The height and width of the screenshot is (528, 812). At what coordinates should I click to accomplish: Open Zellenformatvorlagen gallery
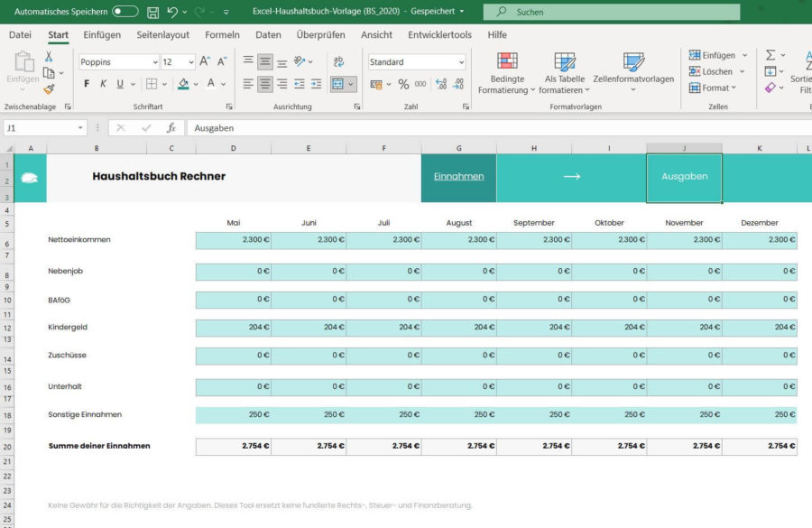pyautogui.click(x=633, y=73)
